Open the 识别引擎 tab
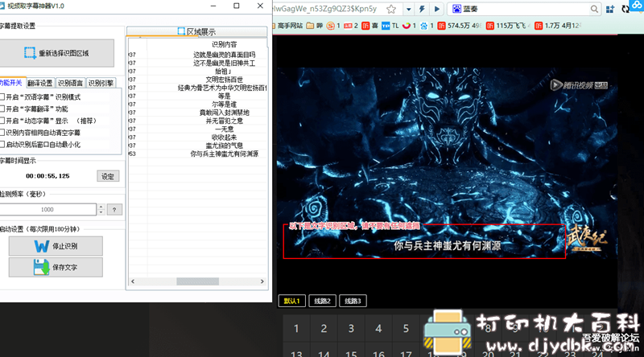644x357 pixels. point(101,83)
